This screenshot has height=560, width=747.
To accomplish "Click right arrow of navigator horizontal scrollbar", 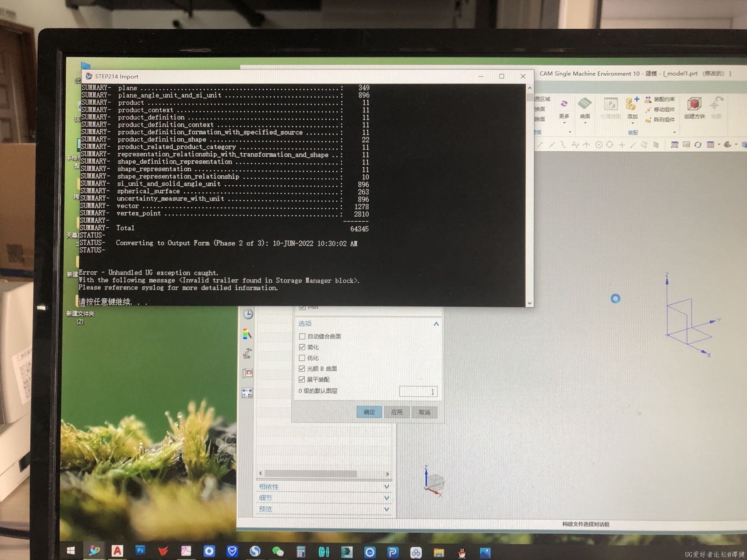I will click(x=387, y=474).
